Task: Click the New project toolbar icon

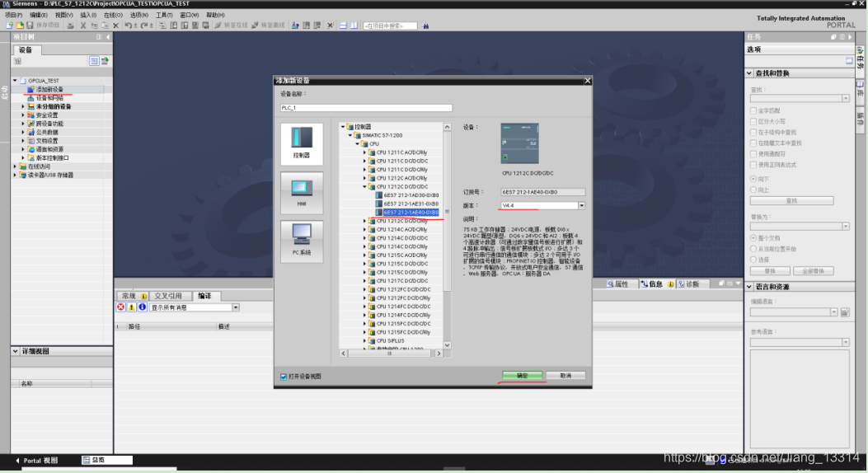Action: tap(9, 26)
